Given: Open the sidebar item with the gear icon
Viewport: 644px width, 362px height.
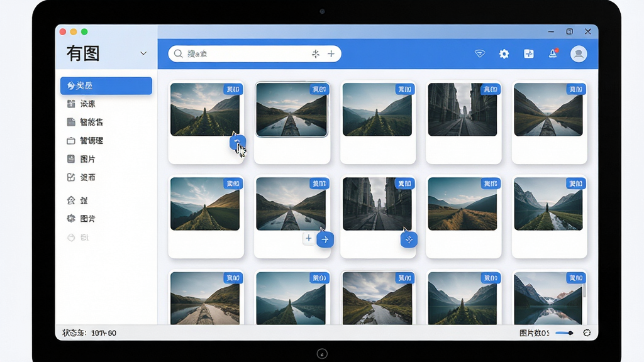Looking at the screenshot, I should coord(81,218).
